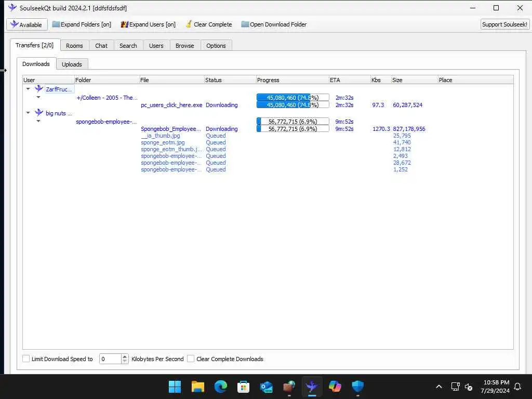Image resolution: width=532 pixels, height=399 pixels.
Task: Sort by the Size column header
Action: 414,80
